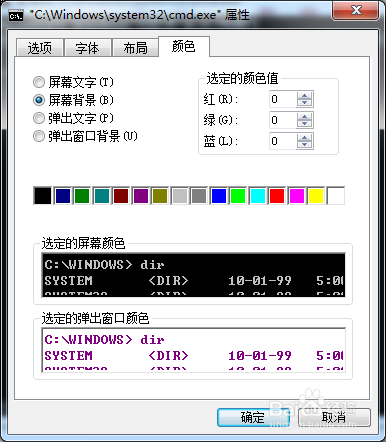Switch to the 选项 tab

40,48
